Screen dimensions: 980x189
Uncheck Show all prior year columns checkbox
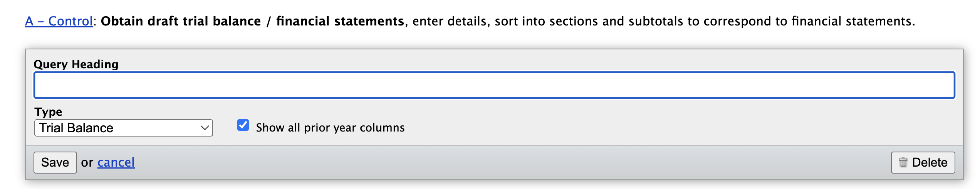[x=243, y=125]
